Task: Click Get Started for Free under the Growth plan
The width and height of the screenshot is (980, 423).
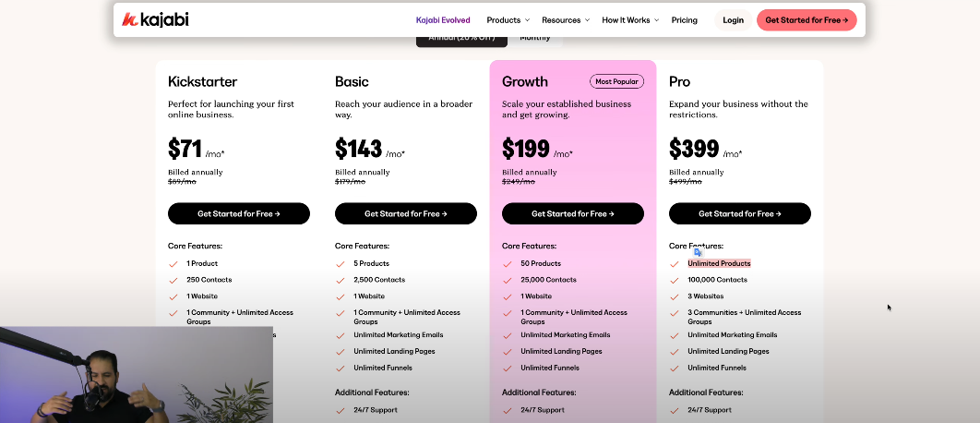Action: pyautogui.click(x=572, y=213)
